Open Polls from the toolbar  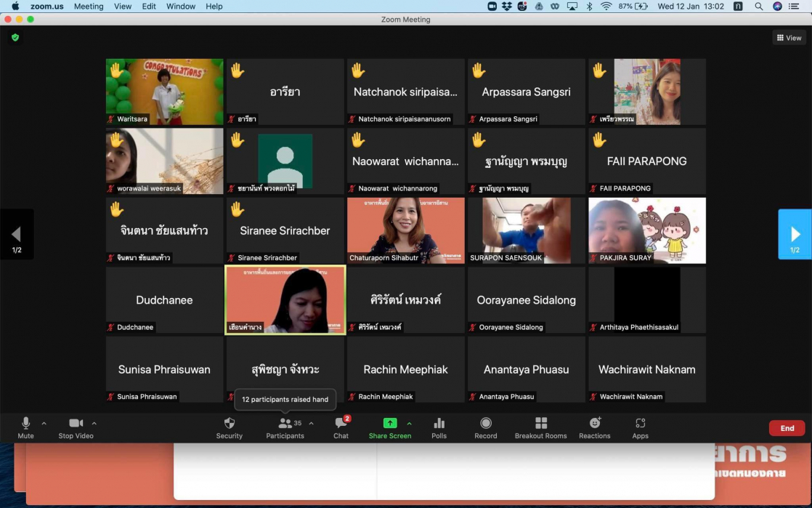pyautogui.click(x=439, y=424)
